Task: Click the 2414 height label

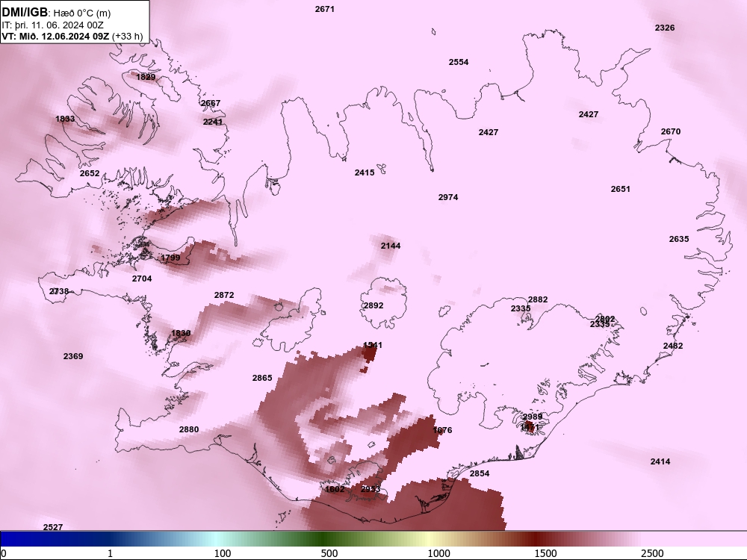Action: pos(660,461)
